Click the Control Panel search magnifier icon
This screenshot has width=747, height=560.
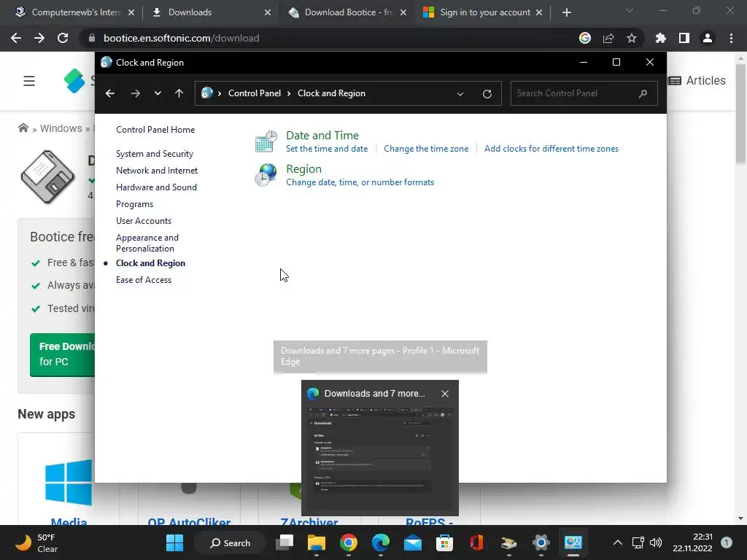click(643, 93)
